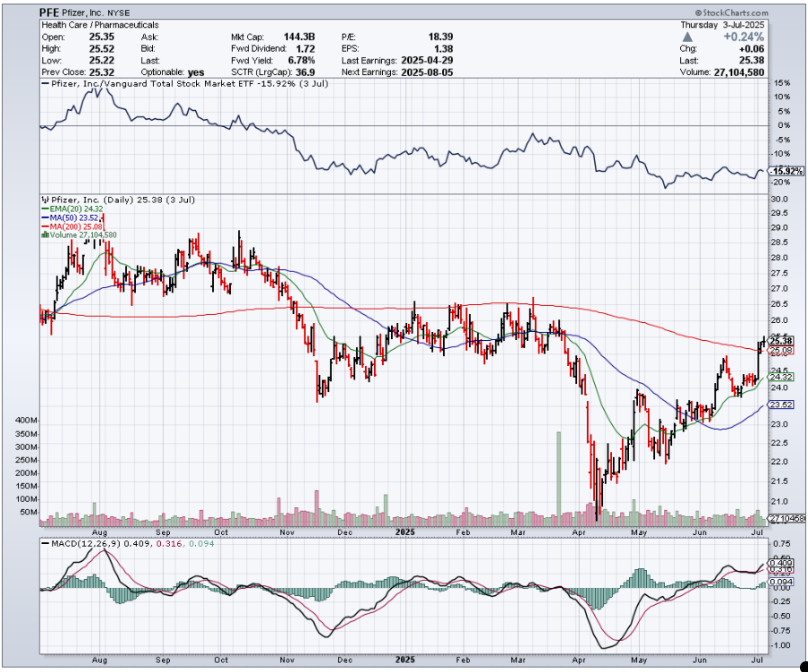Select the "Pfizer, Inc." company name beside PFE
The image size is (808, 672).
83,13
